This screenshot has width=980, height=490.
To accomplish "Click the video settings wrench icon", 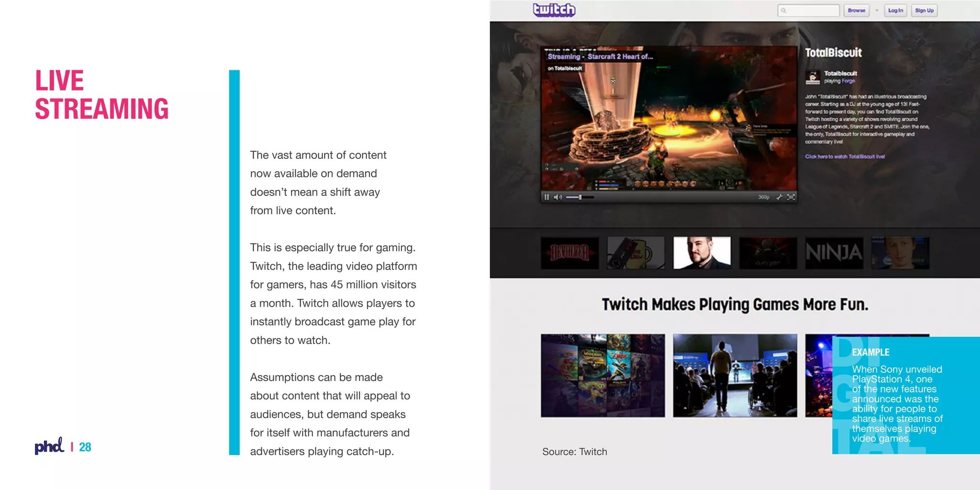I will coord(779,197).
